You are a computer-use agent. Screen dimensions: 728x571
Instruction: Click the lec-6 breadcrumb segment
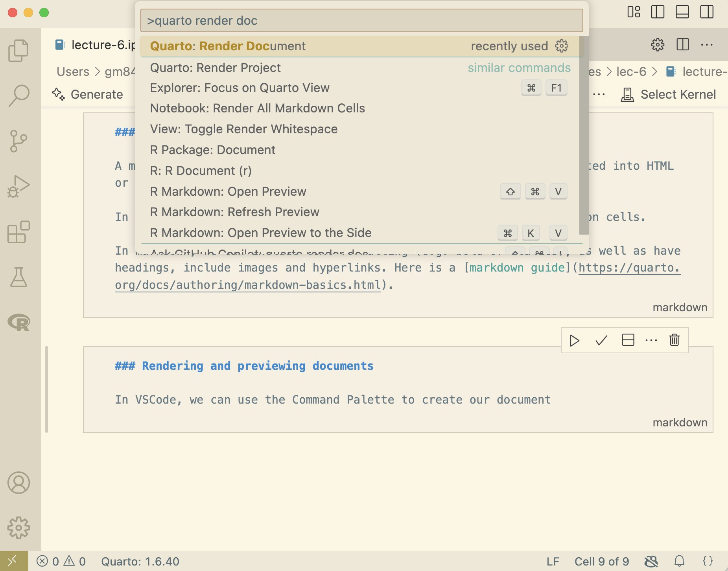pyautogui.click(x=631, y=72)
